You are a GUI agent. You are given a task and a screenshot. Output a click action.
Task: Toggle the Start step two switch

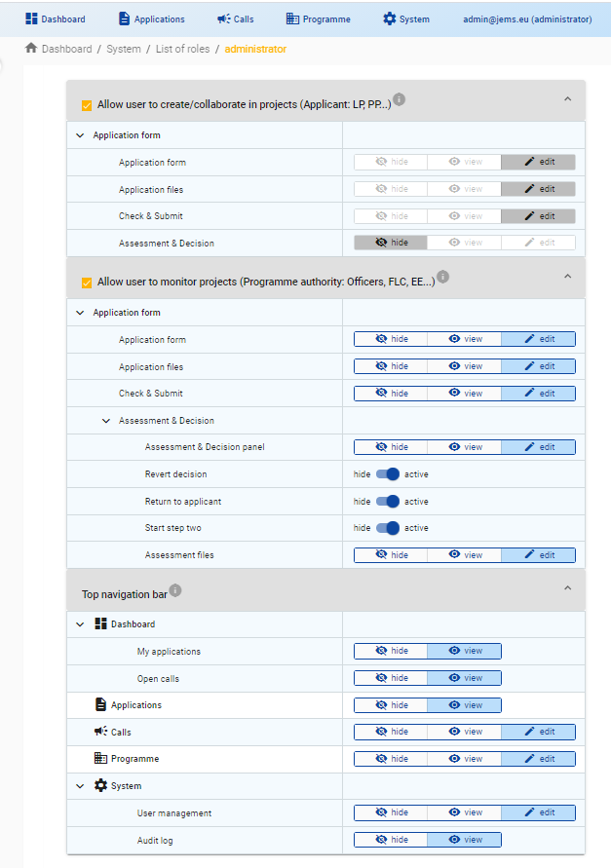coord(389,528)
